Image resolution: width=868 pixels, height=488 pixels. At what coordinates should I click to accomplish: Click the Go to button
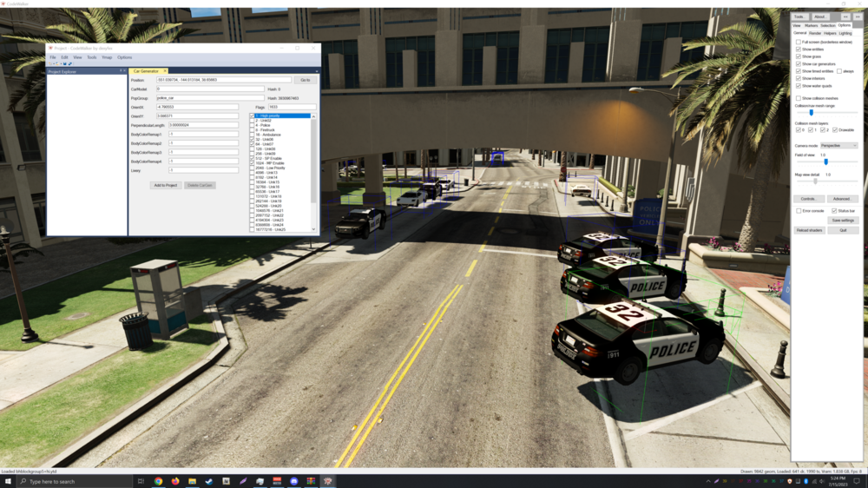[x=305, y=80]
